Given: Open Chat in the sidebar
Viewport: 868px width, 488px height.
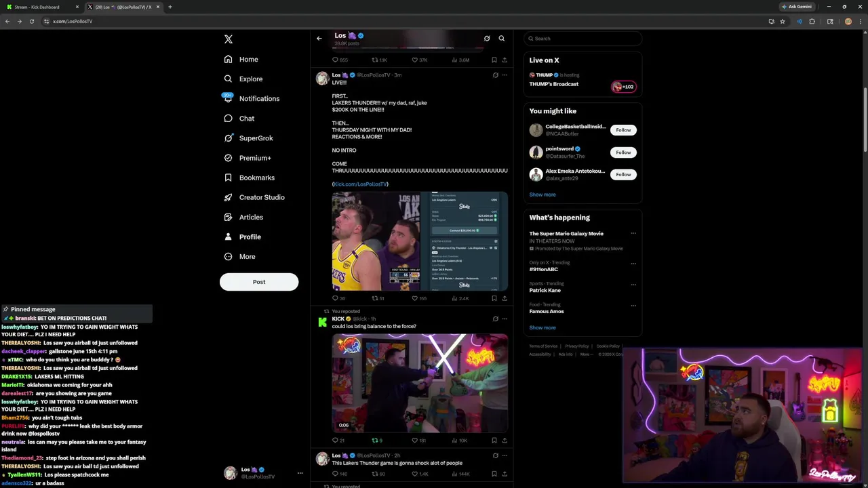Looking at the screenshot, I should coord(239,119).
